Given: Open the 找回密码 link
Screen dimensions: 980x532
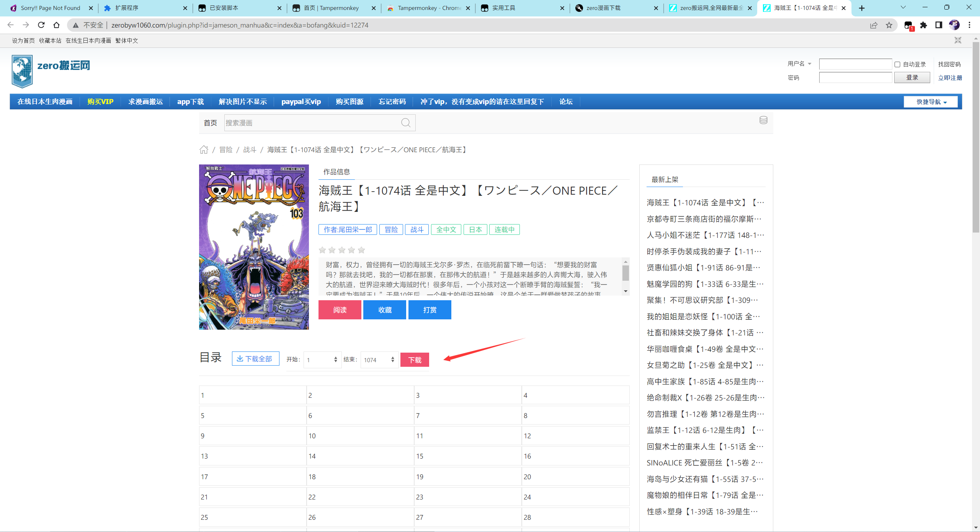Looking at the screenshot, I should pyautogui.click(x=949, y=64).
